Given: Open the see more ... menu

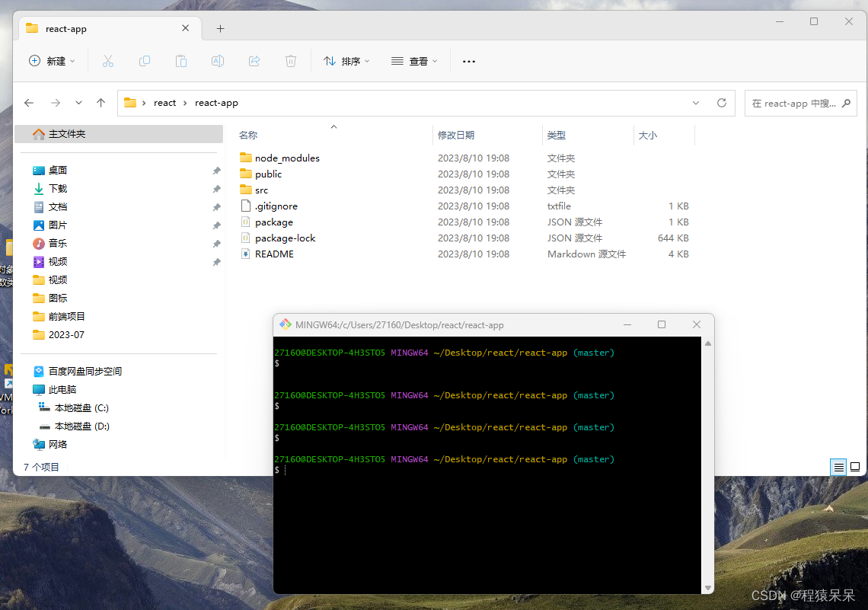Looking at the screenshot, I should click(x=468, y=61).
